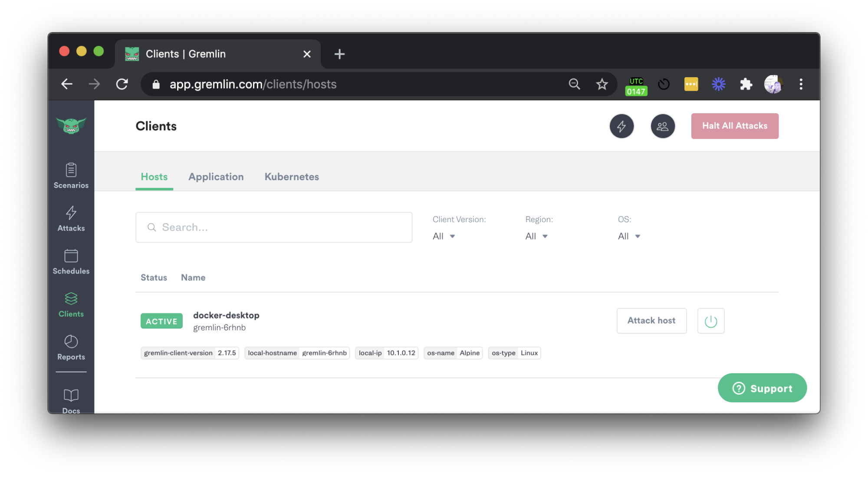Switch to the Application tab
The height and width of the screenshot is (477, 868).
point(216,177)
